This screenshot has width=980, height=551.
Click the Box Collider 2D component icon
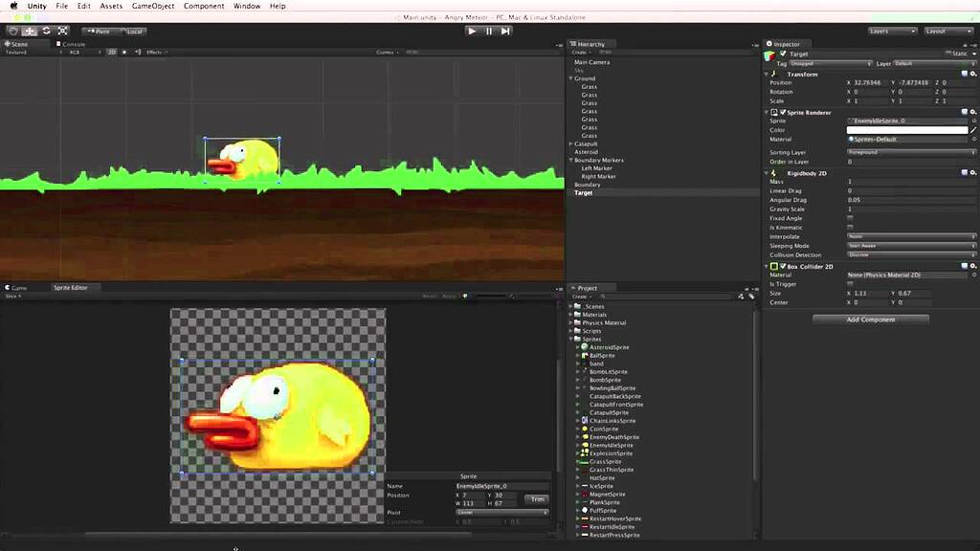pyautogui.click(x=773, y=267)
